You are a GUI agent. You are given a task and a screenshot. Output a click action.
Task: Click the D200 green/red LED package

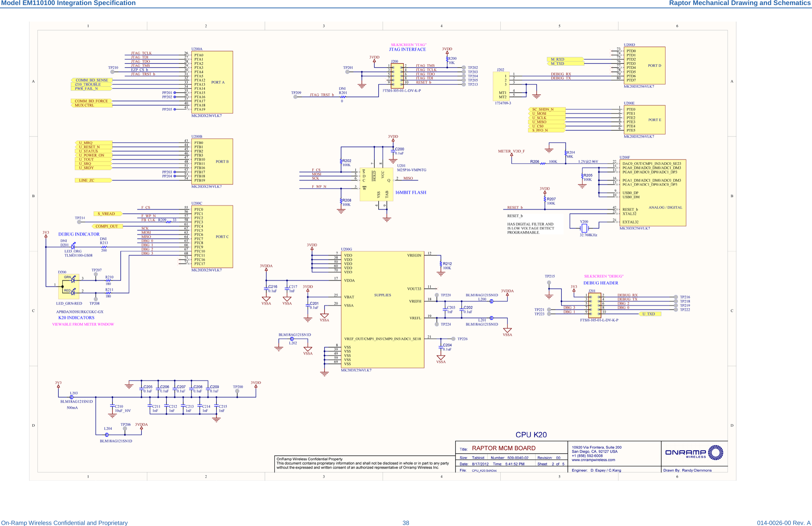(69, 286)
